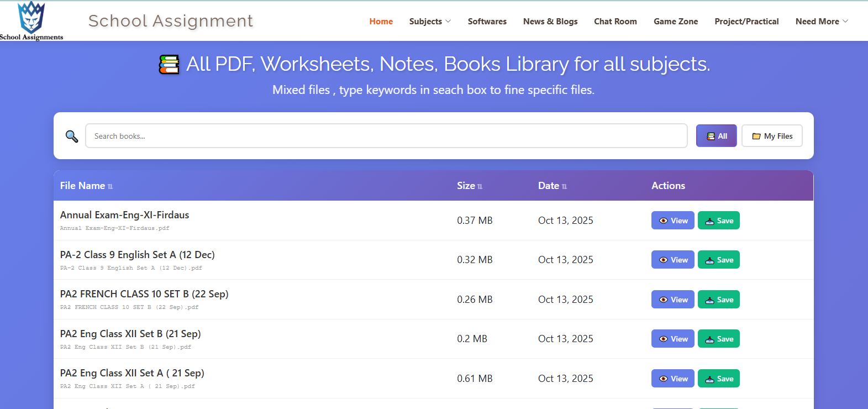The height and width of the screenshot is (409, 868).
Task: Save PA2 FRENCH CLASS 10 SET B
Action: click(719, 300)
